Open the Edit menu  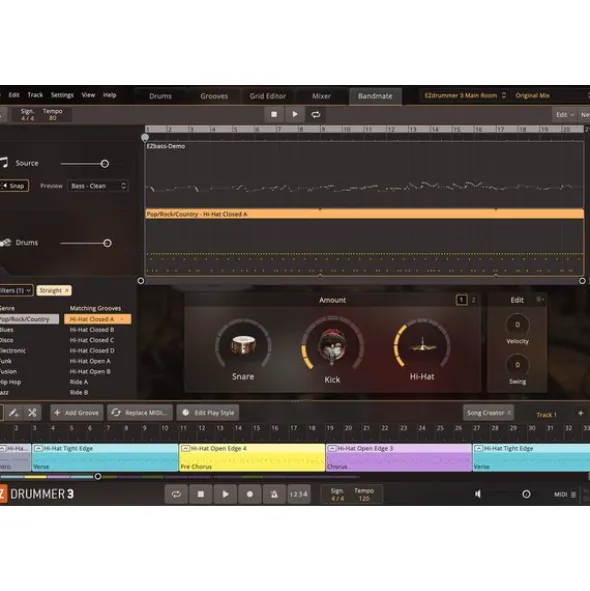pos(14,95)
